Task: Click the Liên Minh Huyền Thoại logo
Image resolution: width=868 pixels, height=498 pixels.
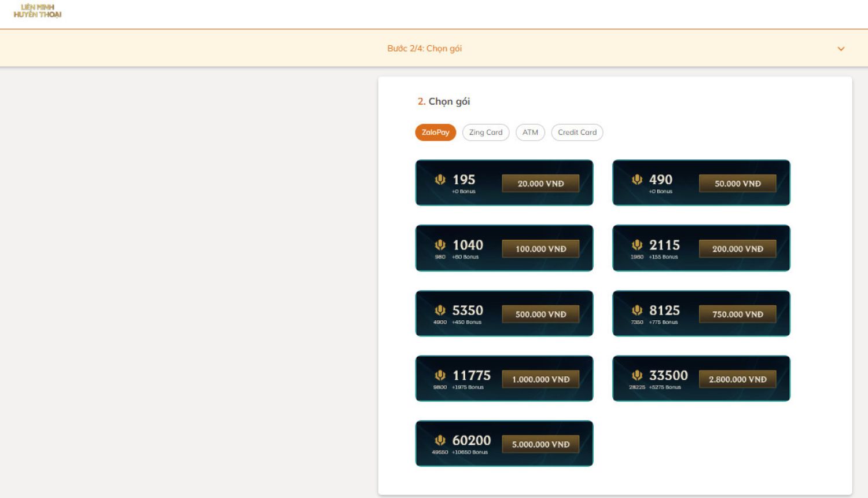Action: coord(38,11)
